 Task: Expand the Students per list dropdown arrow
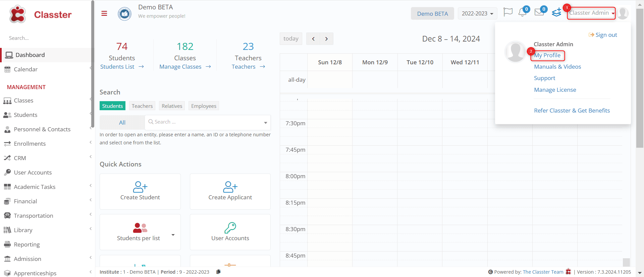(x=173, y=235)
